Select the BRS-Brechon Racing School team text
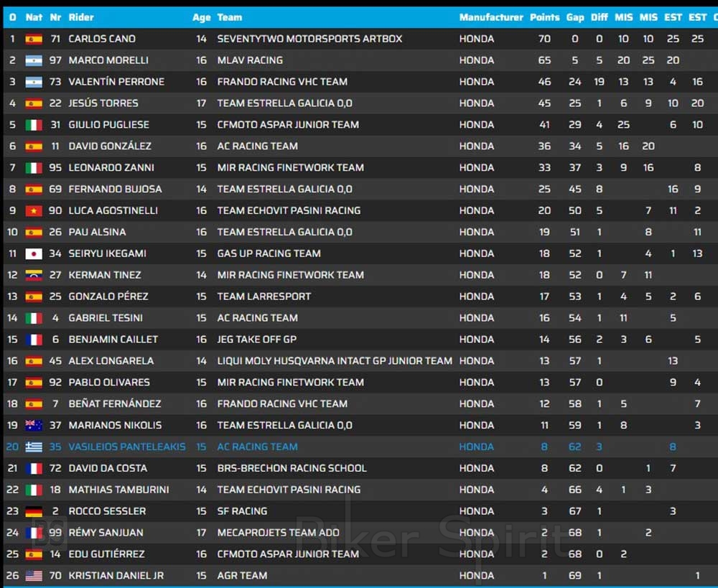 [292, 468]
